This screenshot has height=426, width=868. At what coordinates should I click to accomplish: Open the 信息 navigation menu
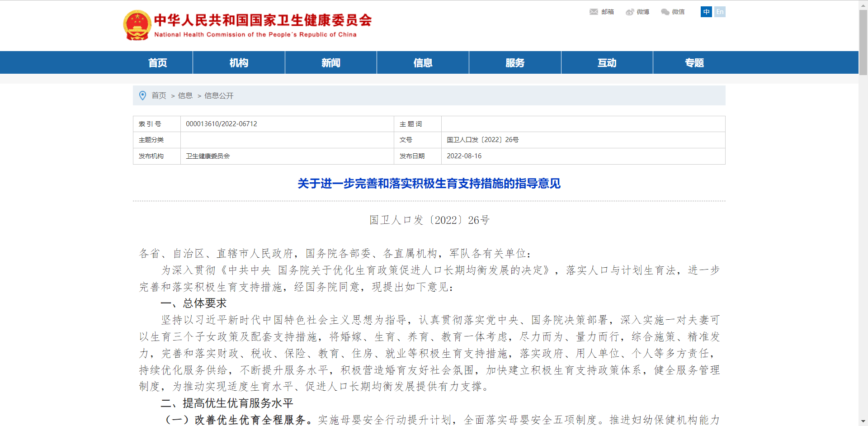tap(423, 63)
